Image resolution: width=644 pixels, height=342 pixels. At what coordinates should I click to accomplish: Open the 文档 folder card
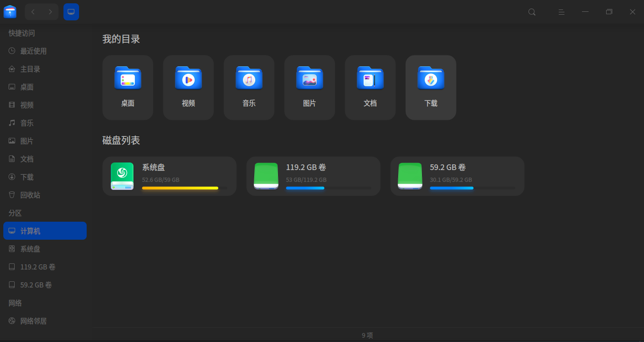coord(370,88)
